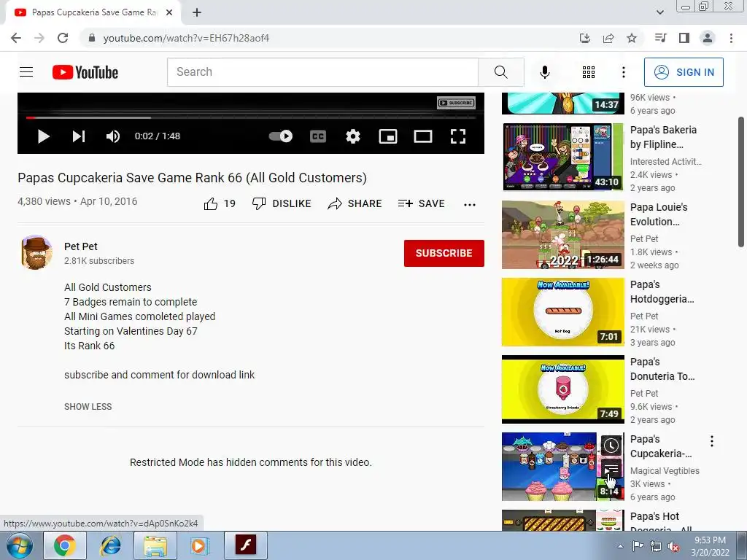Subscribe to the Pet Pet channel
The height and width of the screenshot is (560, 747).
click(444, 253)
